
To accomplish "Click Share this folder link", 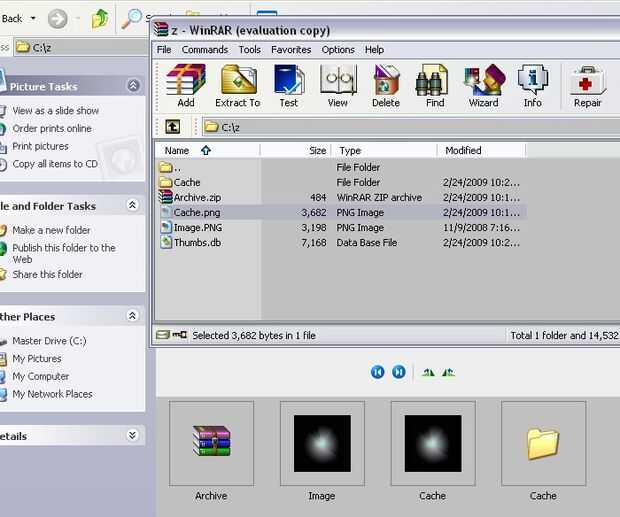I will (47, 274).
